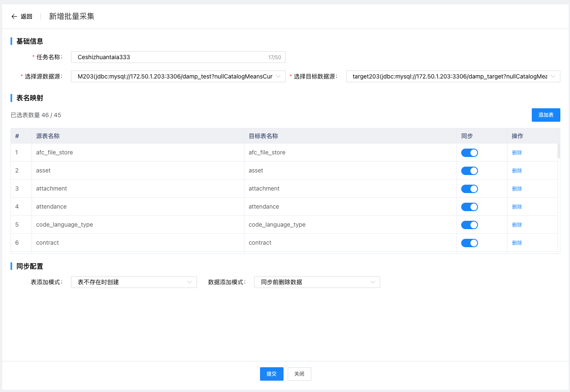Screen dimensions: 570x392
Task: Delete the contract table mapping
Action: 517,243
